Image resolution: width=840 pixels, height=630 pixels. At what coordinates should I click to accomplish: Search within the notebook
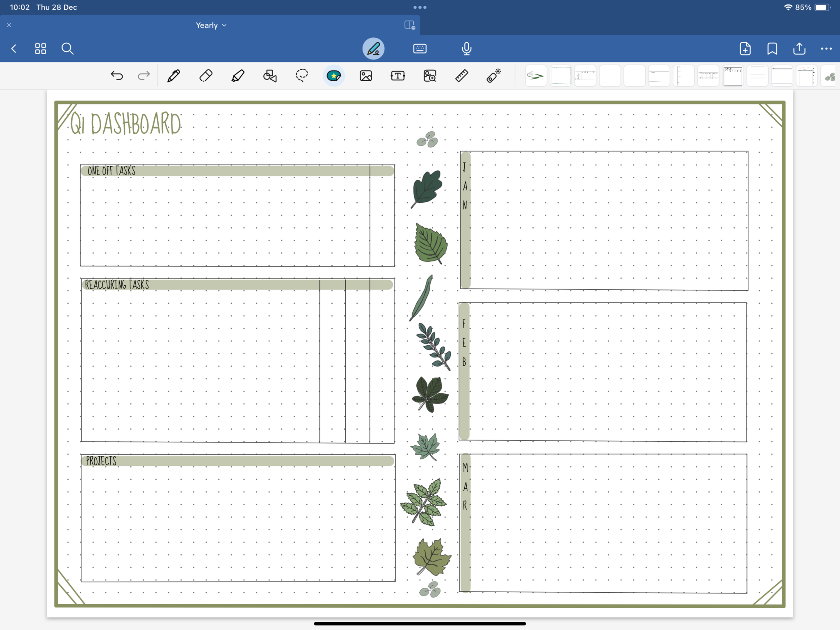point(68,48)
